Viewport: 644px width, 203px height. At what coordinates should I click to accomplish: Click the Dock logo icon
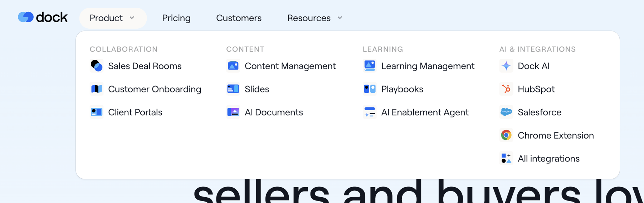pyautogui.click(x=26, y=17)
